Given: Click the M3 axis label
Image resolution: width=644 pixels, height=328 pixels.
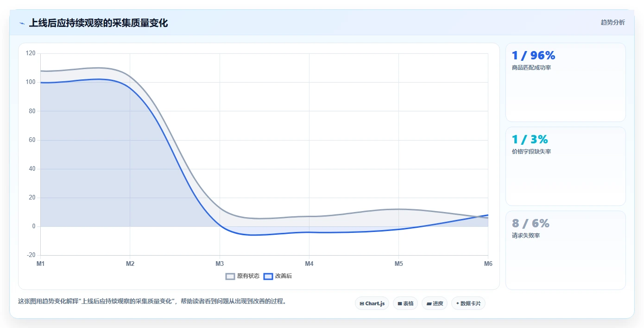Looking at the screenshot, I should tap(220, 264).
